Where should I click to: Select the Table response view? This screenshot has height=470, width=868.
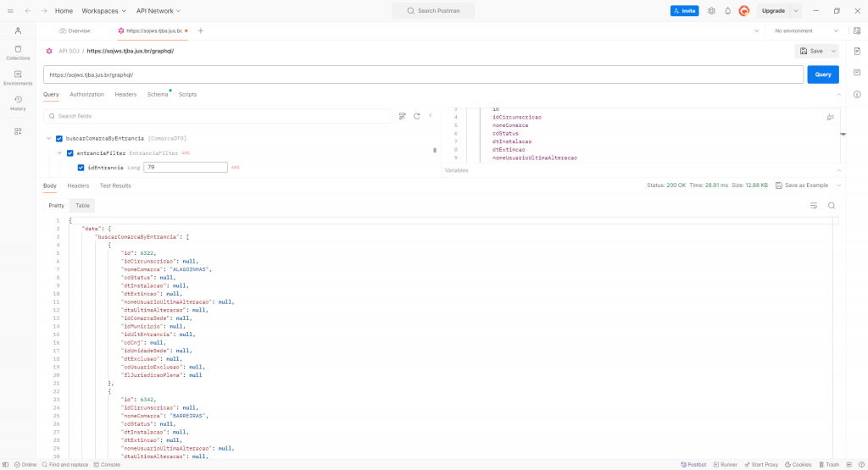click(x=82, y=206)
